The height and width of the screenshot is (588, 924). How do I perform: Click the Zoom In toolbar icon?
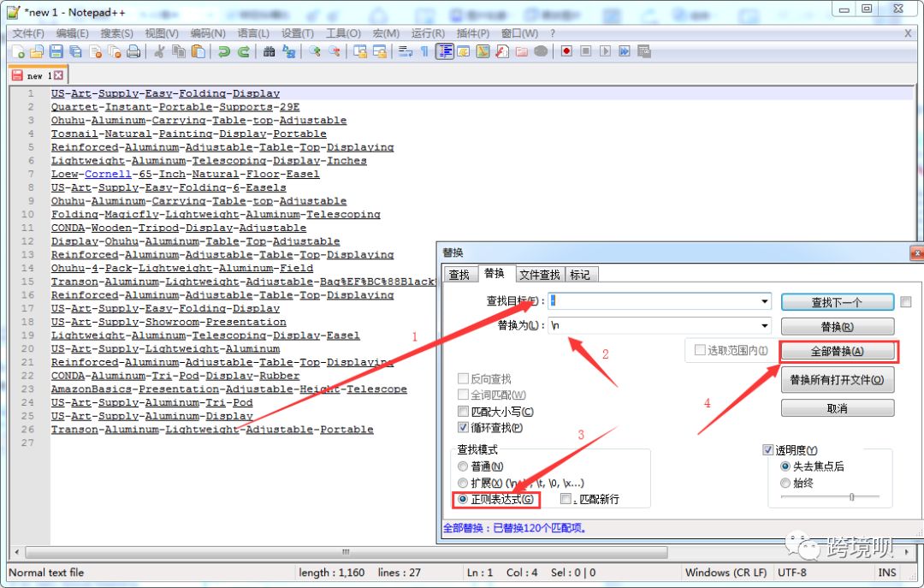click(x=314, y=52)
